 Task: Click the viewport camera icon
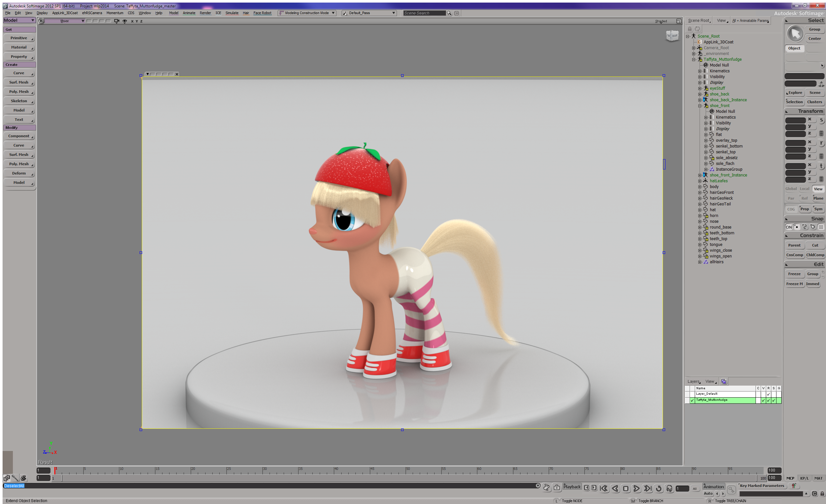point(117,21)
